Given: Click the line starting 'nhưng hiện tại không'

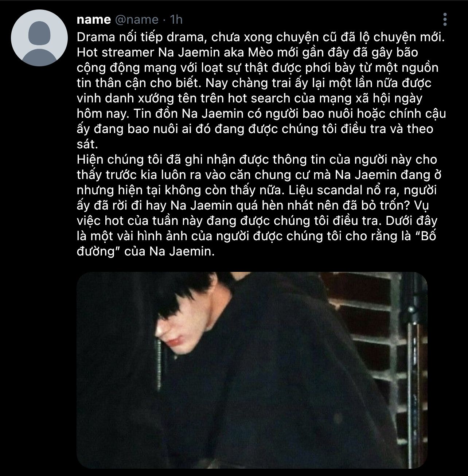Looking at the screenshot, I should 257,190.
